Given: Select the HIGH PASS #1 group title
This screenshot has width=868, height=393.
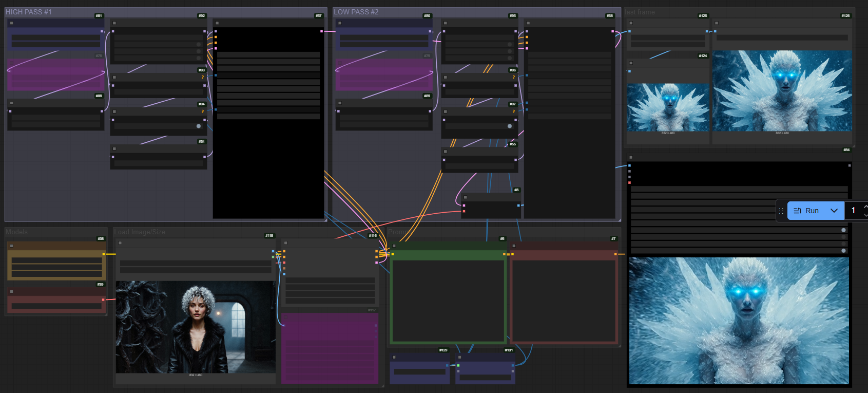Looking at the screenshot, I should tap(29, 12).
